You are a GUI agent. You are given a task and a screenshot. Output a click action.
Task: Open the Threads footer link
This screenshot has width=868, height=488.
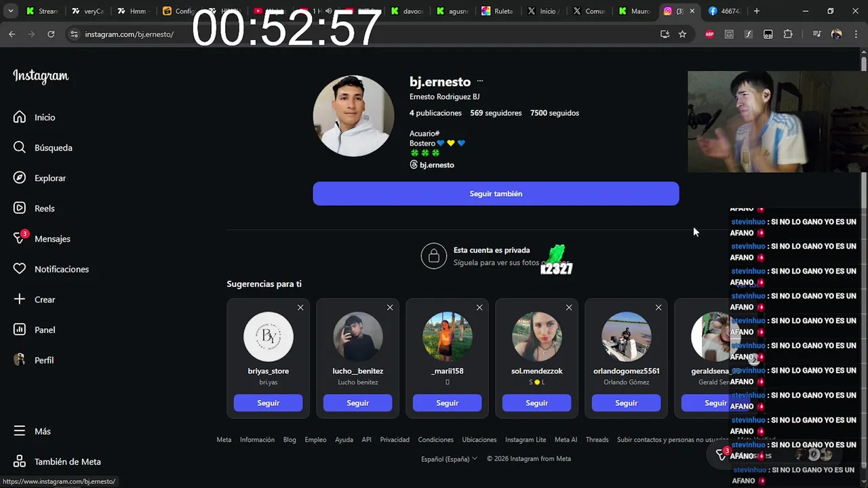597,440
